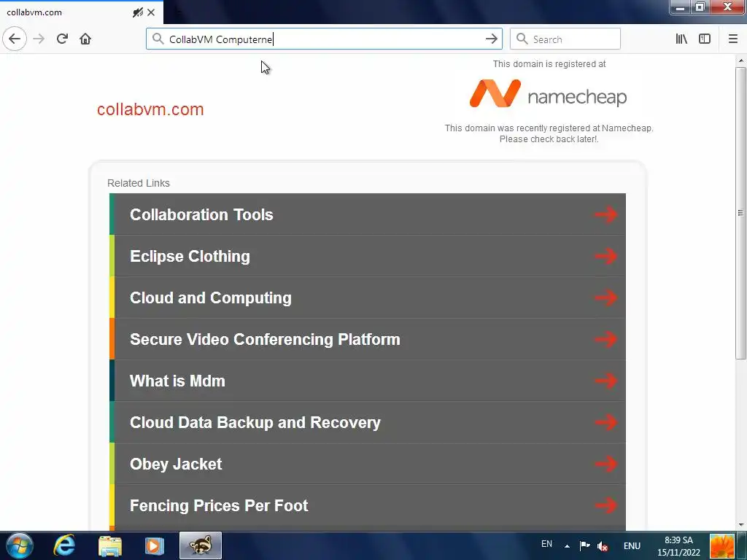Open the Action Center flag icon
Viewport: 747px width, 560px height.
pyautogui.click(x=584, y=545)
